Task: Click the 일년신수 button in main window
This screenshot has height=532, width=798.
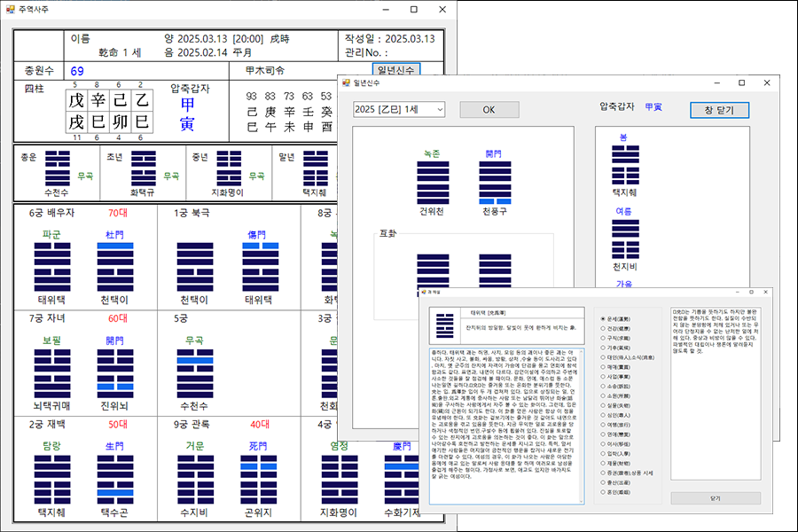Action: coord(395,69)
